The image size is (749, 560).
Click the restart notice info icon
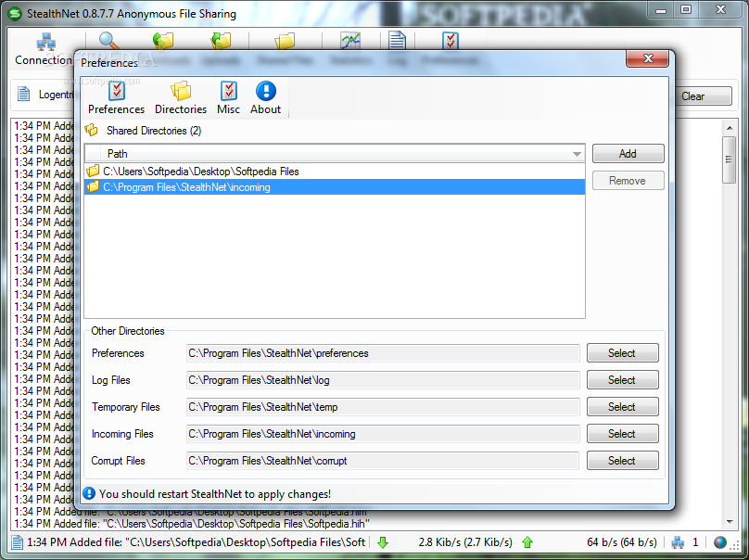89,493
